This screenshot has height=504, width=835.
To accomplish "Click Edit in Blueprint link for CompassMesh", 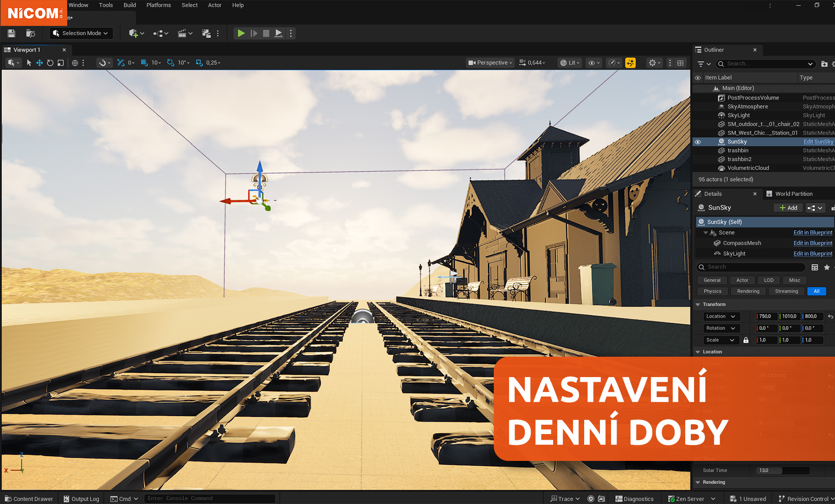I will 812,243.
